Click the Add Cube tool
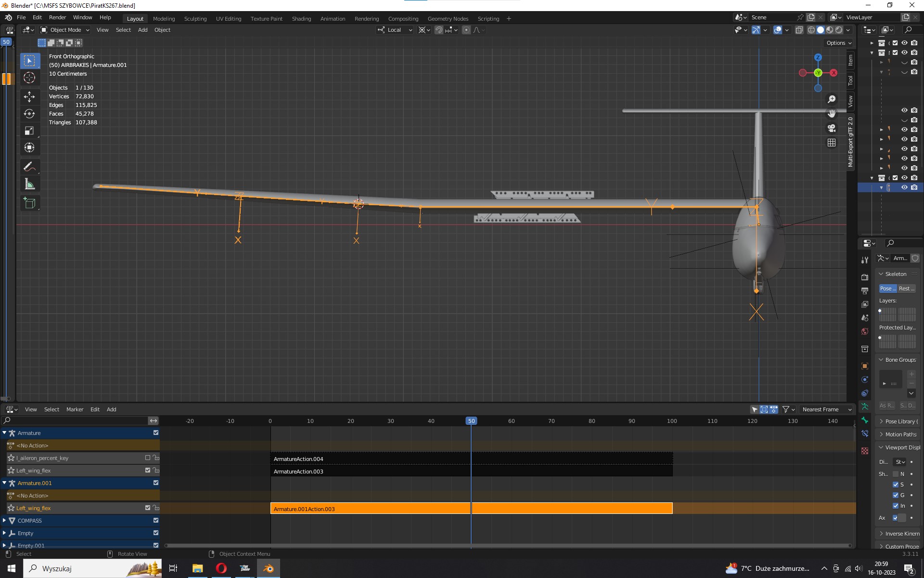This screenshot has height=578, width=924. point(29,203)
